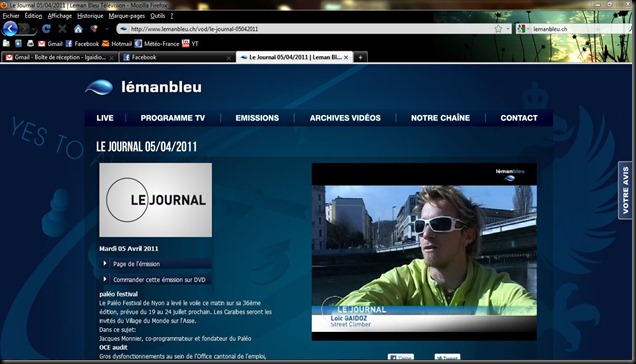Open the Google search engine selector
636x364 pixels.
523,29
